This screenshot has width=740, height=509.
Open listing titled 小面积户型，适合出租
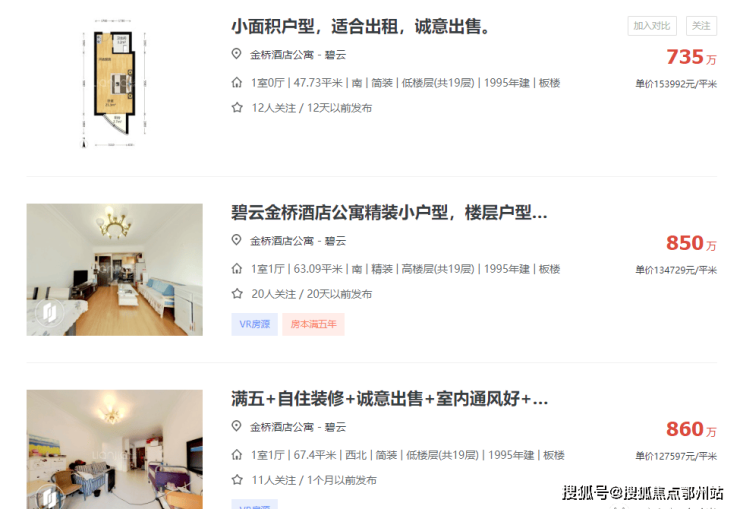tap(361, 26)
